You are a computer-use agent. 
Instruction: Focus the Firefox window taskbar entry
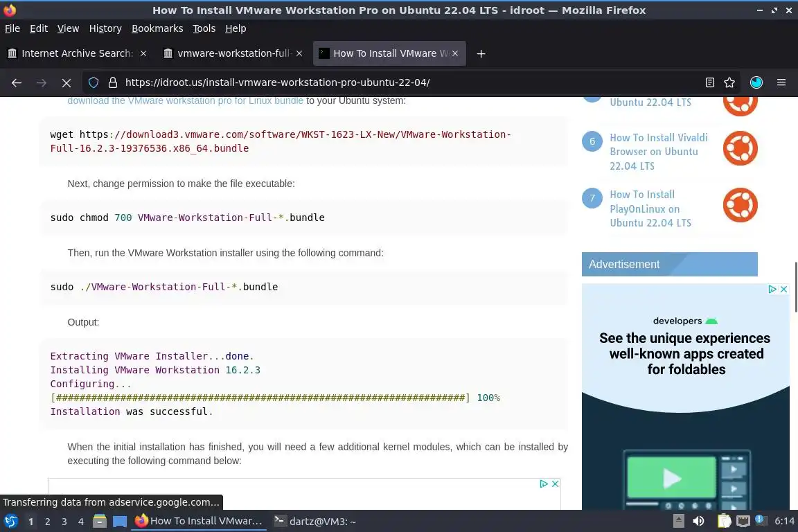pyautogui.click(x=199, y=522)
